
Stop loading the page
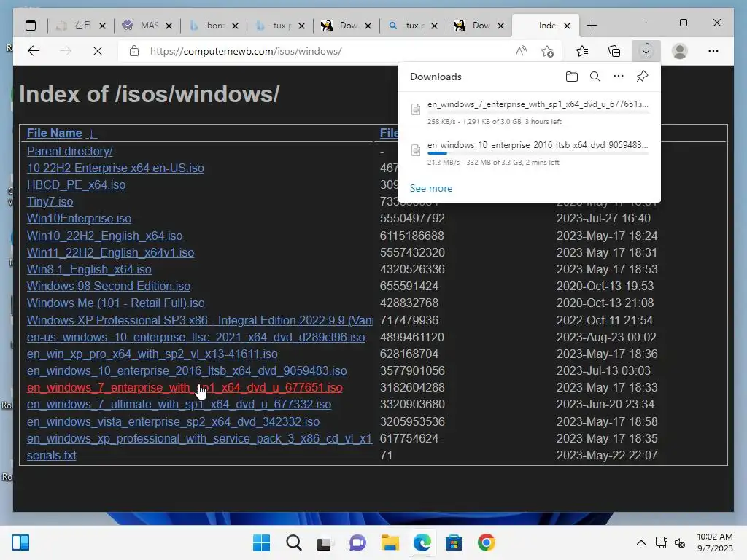(x=98, y=51)
